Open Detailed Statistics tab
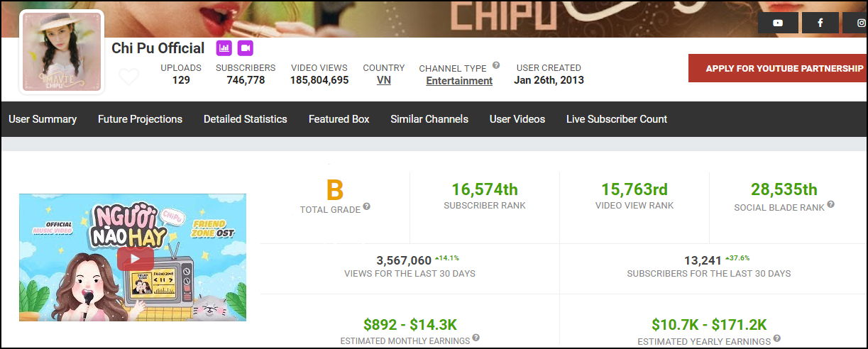This screenshot has height=349, width=868. pyautogui.click(x=245, y=119)
